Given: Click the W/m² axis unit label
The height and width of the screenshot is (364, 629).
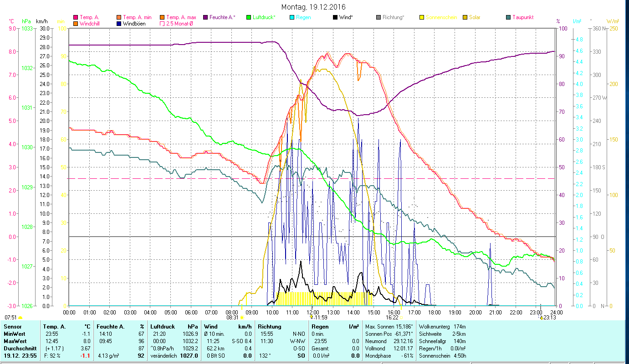Looking at the screenshot, I should [x=613, y=21].
